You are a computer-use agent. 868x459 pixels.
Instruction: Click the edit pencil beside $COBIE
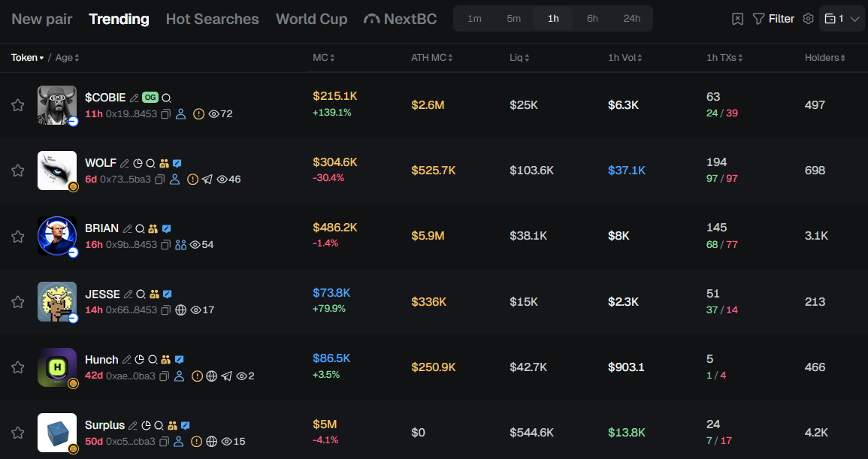[134, 98]
